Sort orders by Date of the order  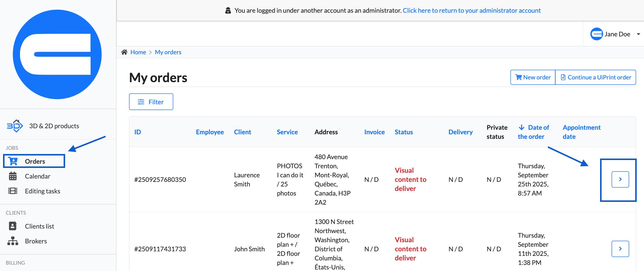534,132
